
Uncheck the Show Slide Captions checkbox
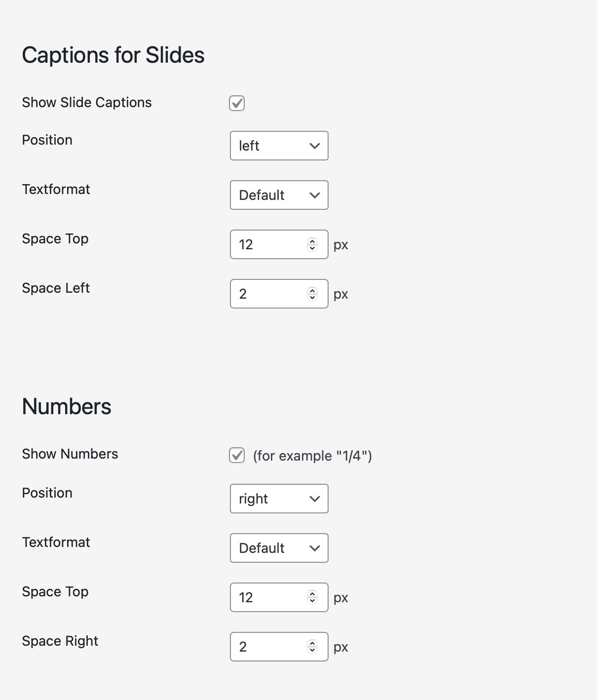click(x=237, y=103)
